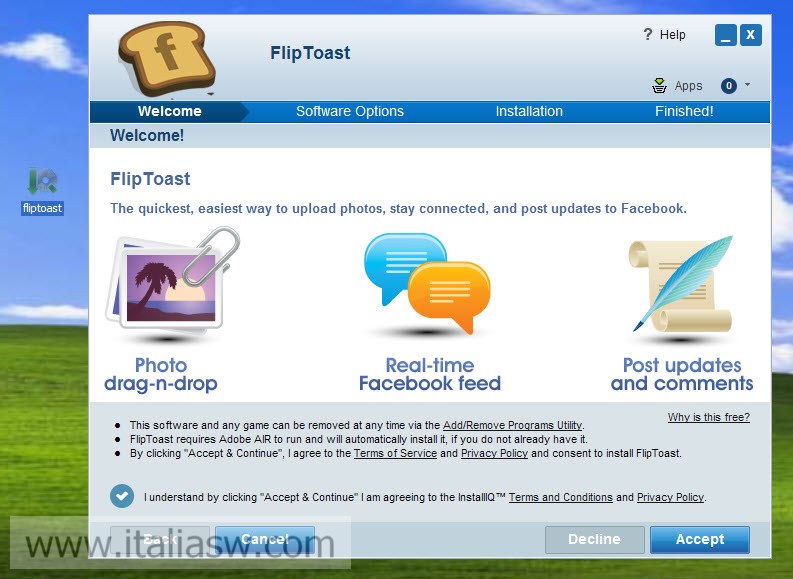The image size is (793, 579).
Task: Click the Decline button
Action: coord(594,539)
